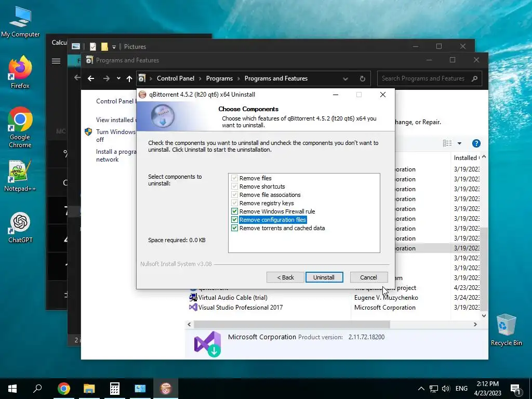Open Pictures window quick access dropdown

114,47
